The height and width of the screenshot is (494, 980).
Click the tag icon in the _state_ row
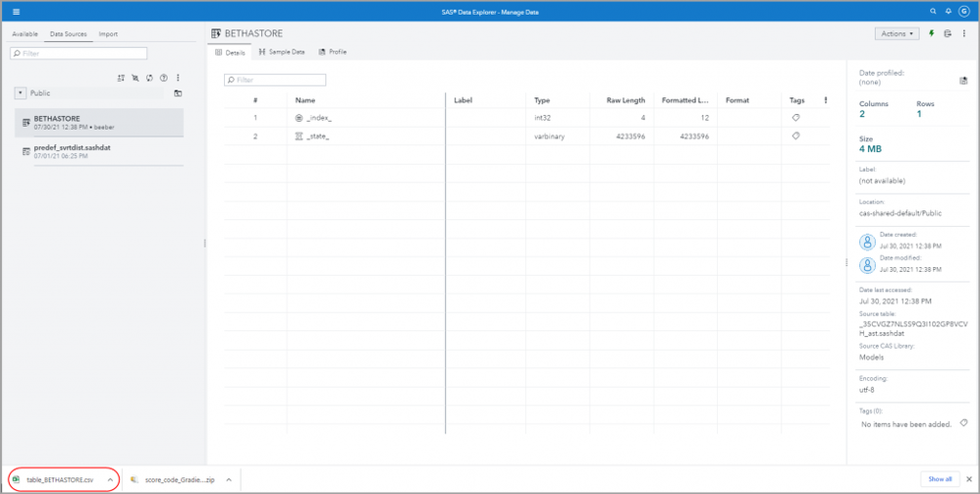795,136
